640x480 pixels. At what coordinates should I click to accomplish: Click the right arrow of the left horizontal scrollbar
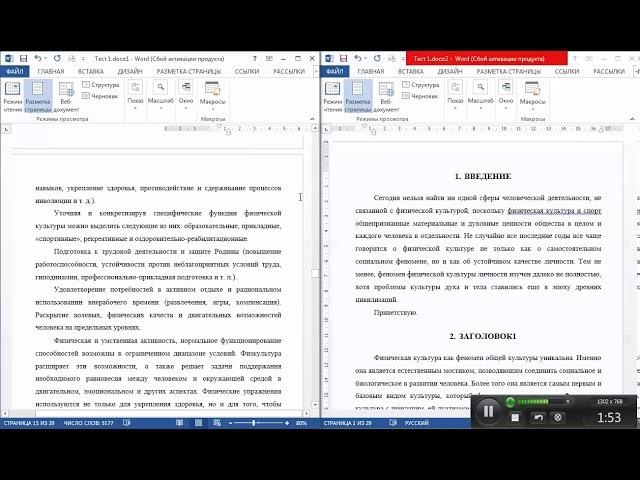pos(307,413)
